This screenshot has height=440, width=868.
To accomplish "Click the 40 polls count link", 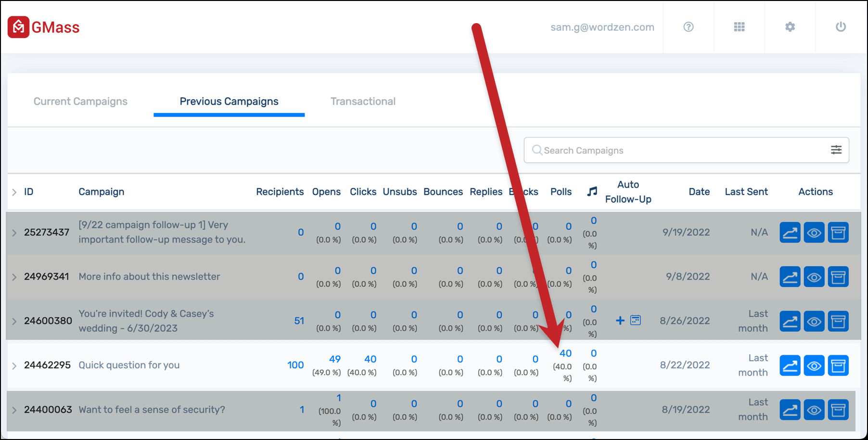I will pos(565,353).
